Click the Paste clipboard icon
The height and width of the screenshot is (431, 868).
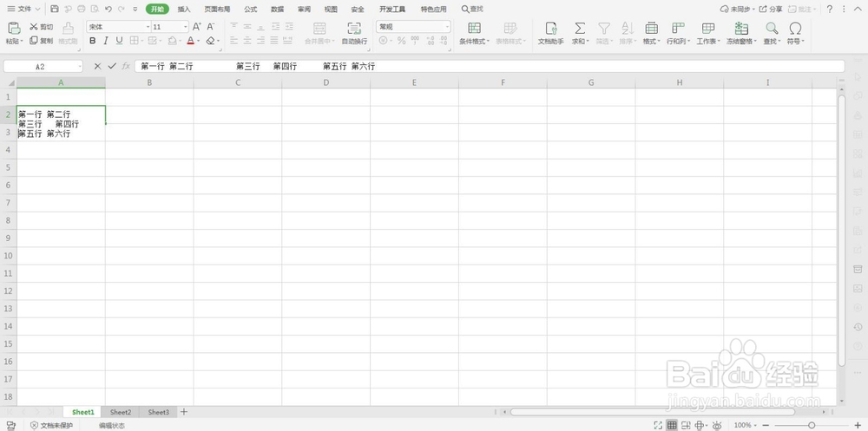tap(14, 29)
